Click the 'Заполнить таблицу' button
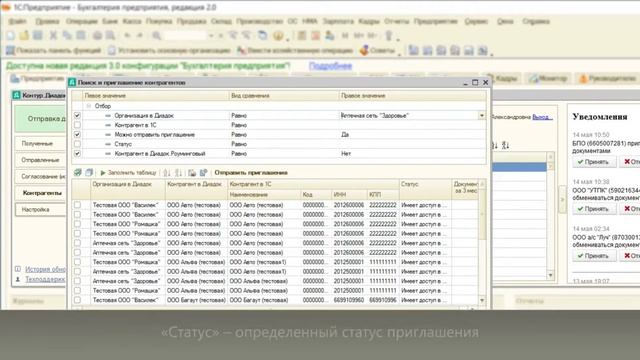The image size is (640, 360). [x=127, y=173]
